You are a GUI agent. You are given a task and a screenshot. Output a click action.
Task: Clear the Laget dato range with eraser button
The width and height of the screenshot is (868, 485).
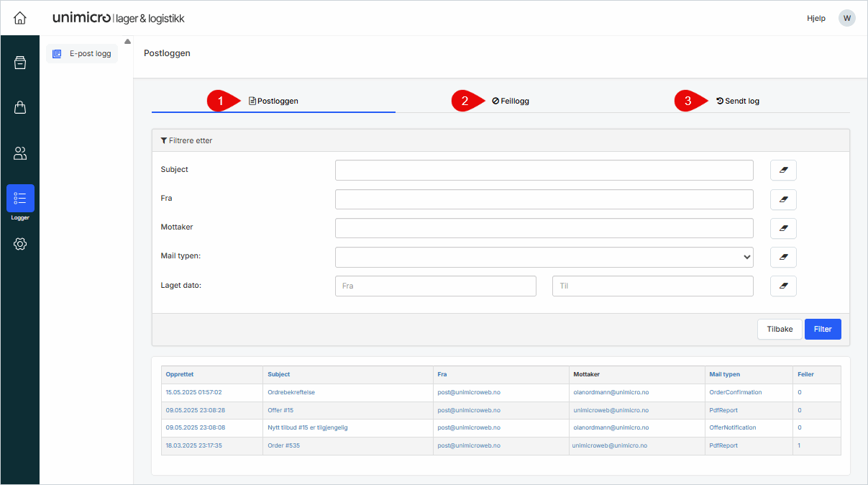pos(783,286)
